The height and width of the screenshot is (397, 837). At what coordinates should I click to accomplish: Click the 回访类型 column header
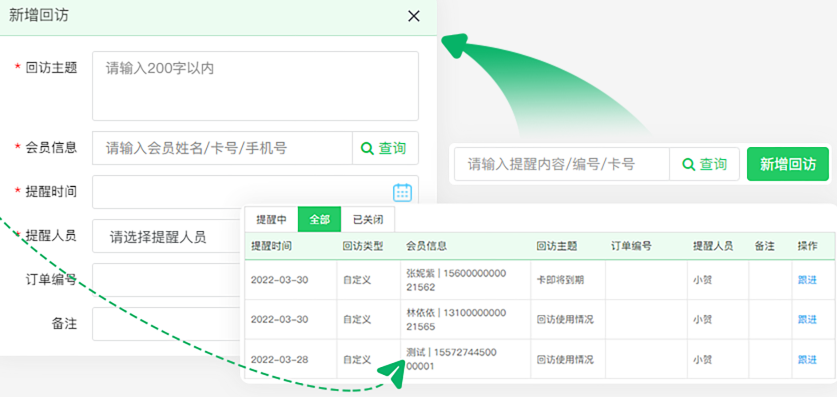(362, 246)
